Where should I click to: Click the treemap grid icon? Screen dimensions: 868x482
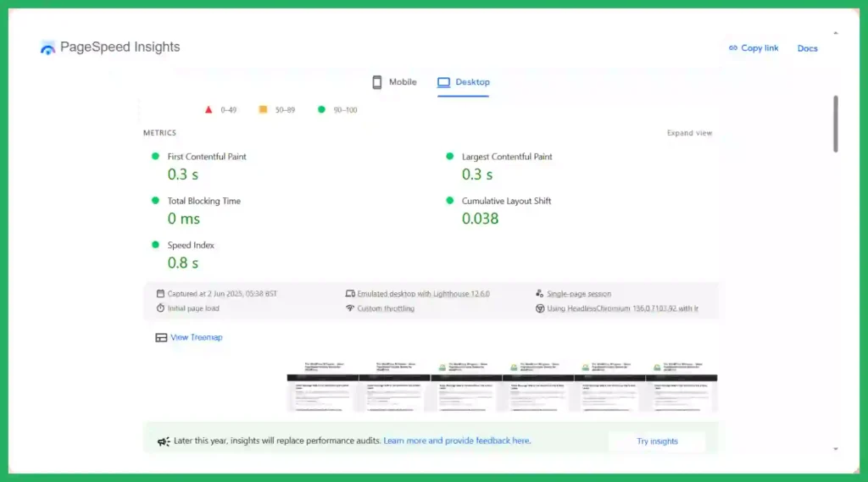[x=161, y=337]
